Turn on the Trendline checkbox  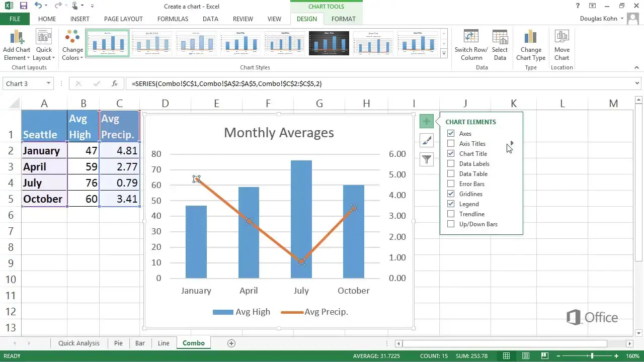click(451, 214)
